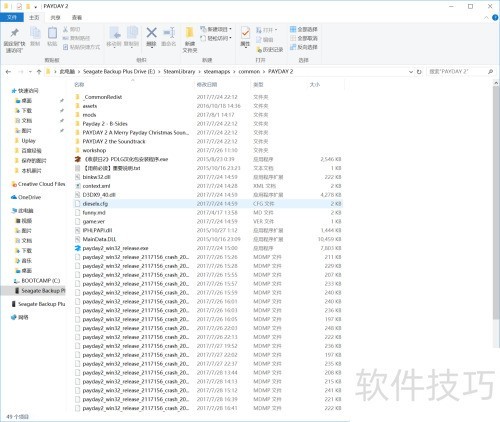Click the Select none ribbon item
This screenshot has width=500, height=422.
tap(304, 38)
